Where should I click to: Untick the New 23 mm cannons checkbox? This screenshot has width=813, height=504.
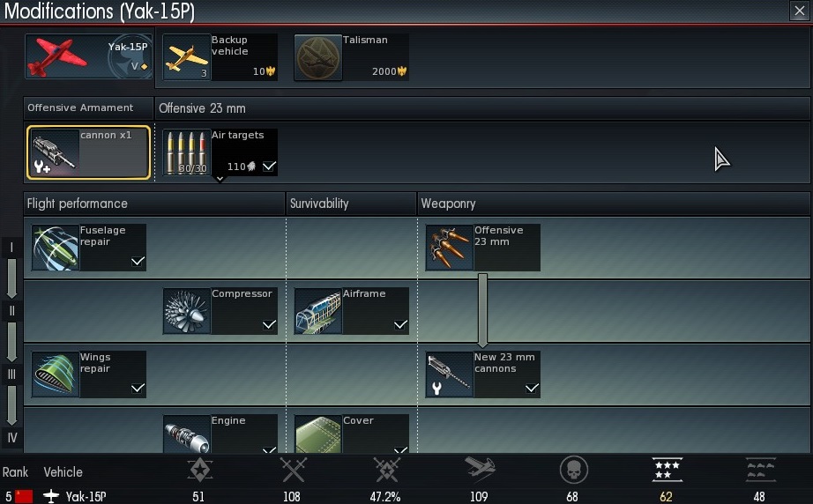click(532, 388)
